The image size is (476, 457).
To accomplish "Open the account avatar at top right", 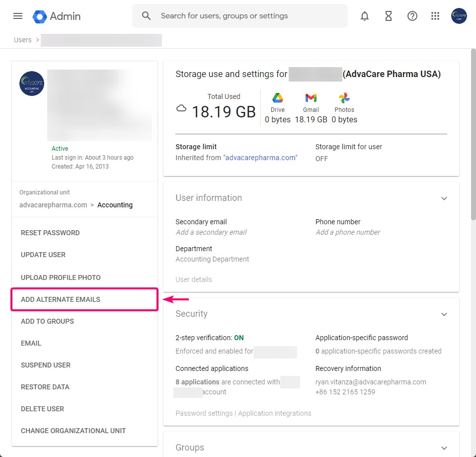I will [x=459, y=16].
